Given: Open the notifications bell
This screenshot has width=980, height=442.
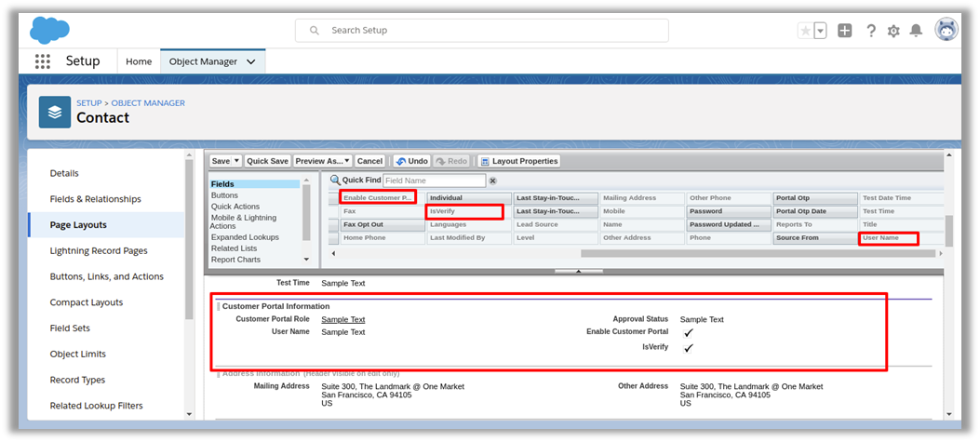Looking at the screenshot, I should pyautogui.click(x=916, y=31).
